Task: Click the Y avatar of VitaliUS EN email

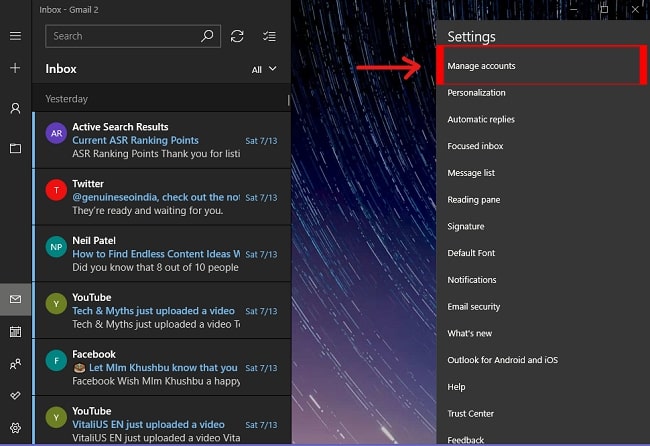Action: point(56,417)
